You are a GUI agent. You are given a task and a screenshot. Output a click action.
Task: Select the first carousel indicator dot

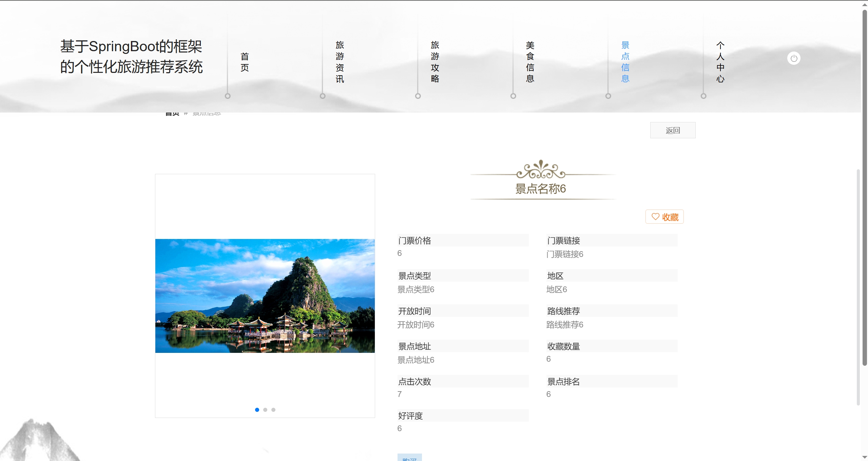point(257,410)
